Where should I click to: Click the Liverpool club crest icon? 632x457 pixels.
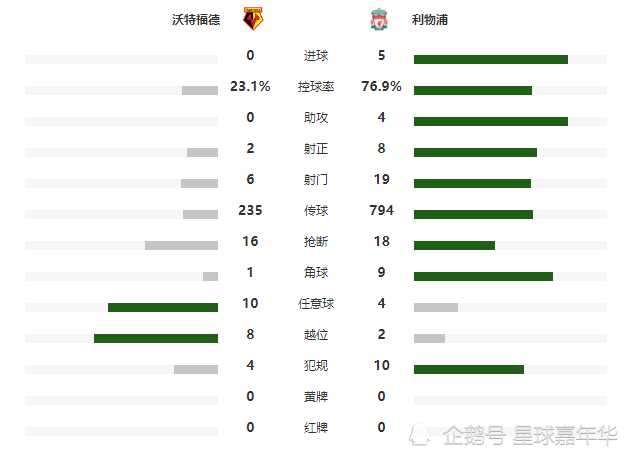pyautogui.click(x=379, y=19)
